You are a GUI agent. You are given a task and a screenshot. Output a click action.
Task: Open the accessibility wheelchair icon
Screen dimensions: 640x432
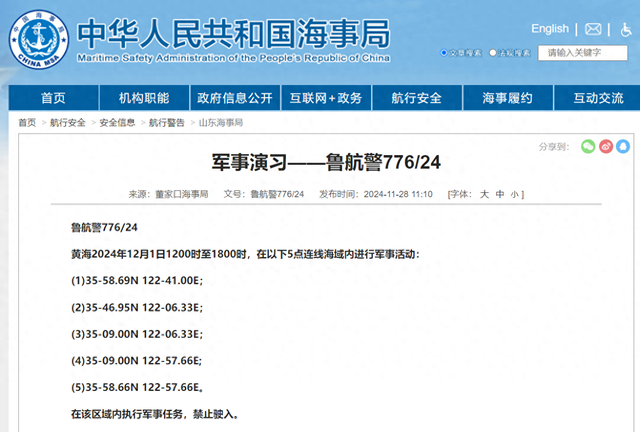(x=626, y=29)
